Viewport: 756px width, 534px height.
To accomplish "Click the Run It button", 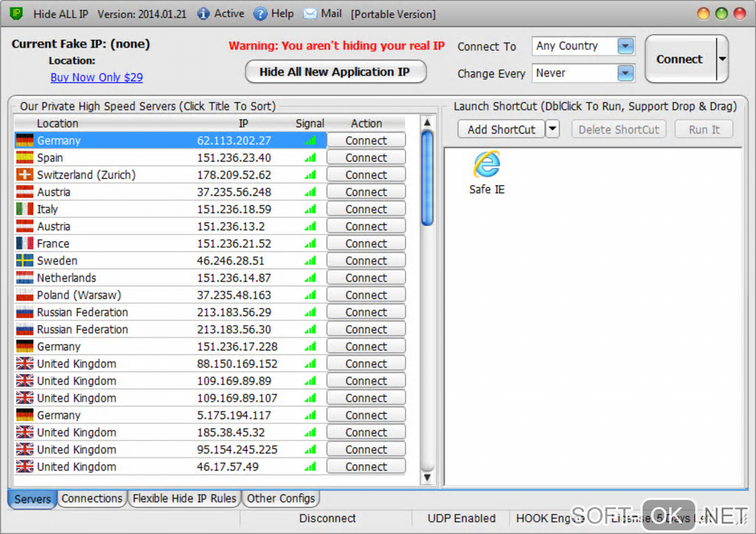I will [704, 129].
